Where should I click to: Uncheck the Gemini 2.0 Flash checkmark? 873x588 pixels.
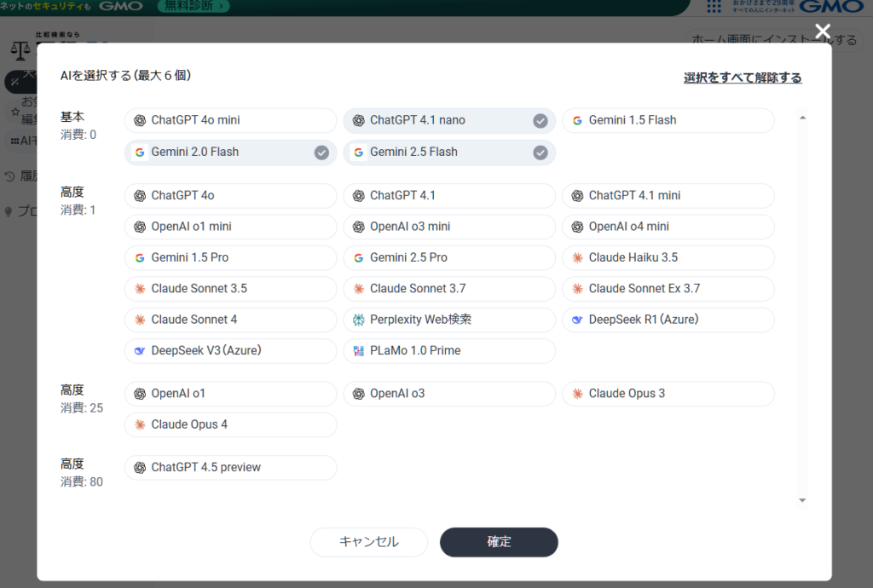(321, 153)
